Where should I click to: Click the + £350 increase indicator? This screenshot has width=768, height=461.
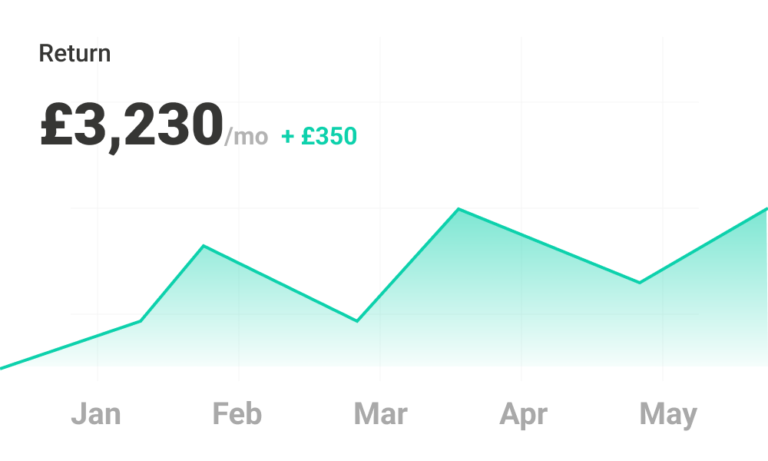click(319, 136)
